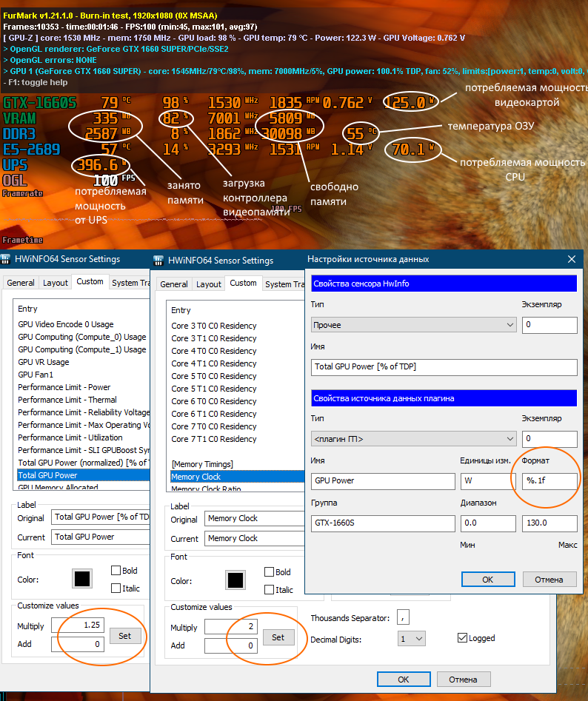
Task: Click Макс range field containing 130.0
Action: (549, 523)
